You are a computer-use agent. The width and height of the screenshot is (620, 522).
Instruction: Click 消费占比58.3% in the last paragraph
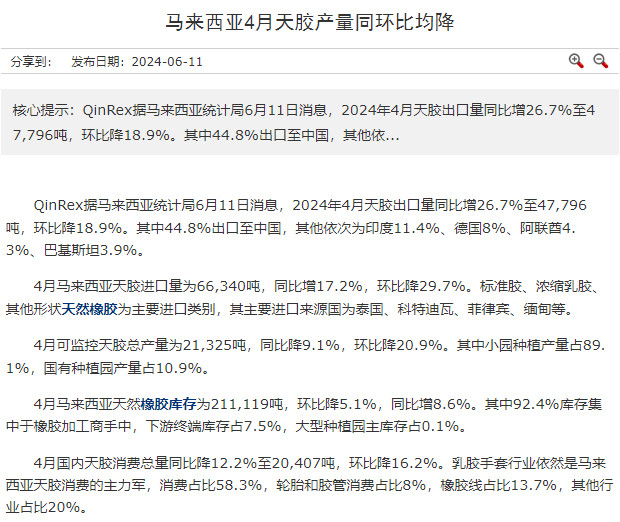[212, 485]
